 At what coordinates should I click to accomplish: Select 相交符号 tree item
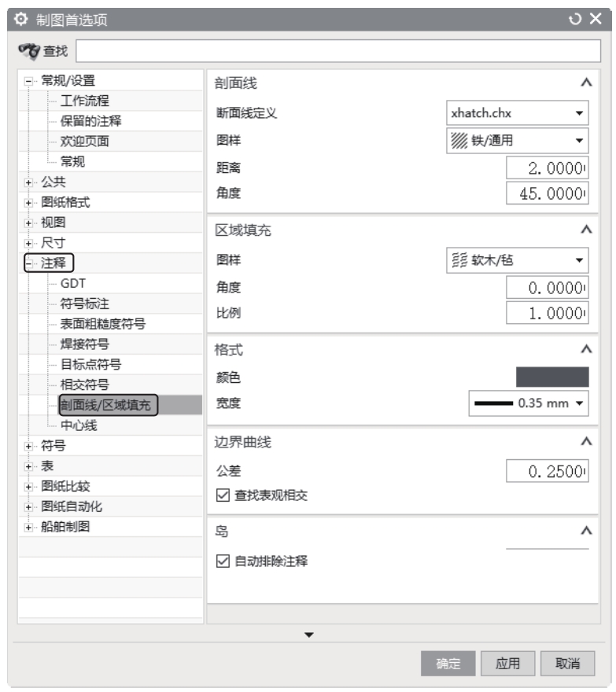click(x=84, y=385)
